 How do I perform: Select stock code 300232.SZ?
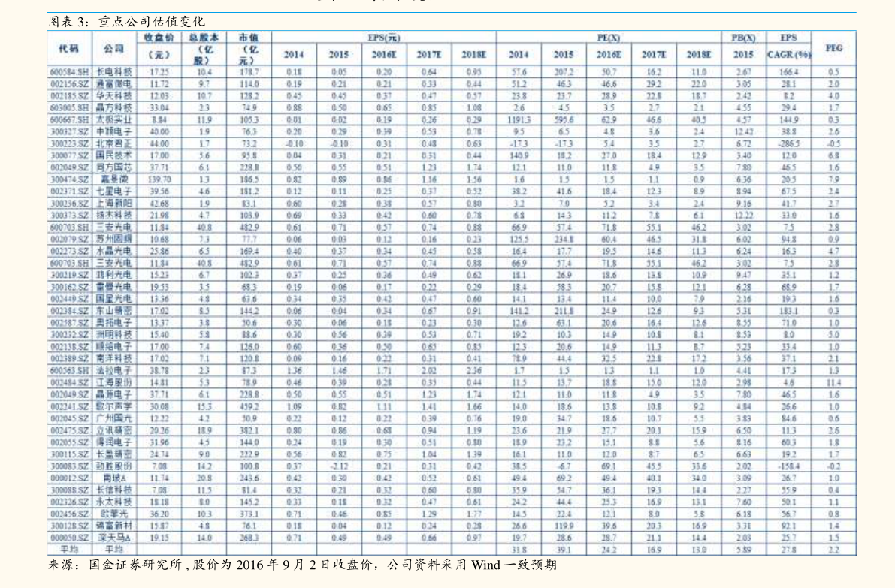(69, 335)
